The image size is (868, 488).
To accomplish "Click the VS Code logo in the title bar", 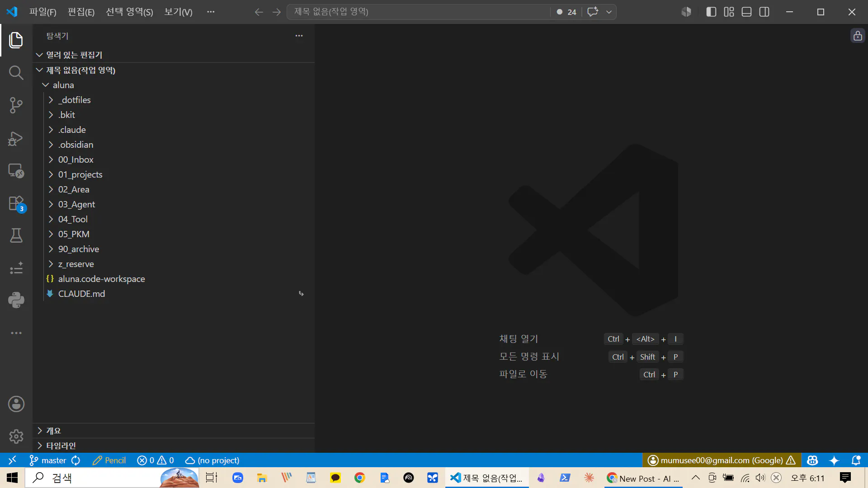I will [12, 12].
